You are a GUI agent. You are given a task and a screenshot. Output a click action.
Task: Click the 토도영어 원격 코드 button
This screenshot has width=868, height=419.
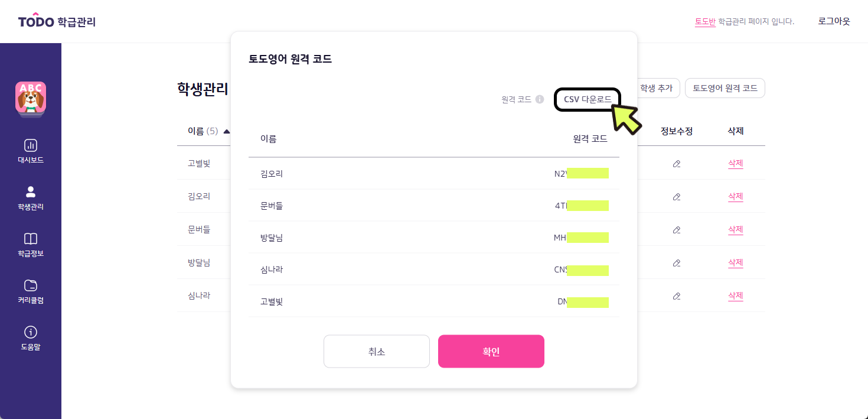[725, 88]
